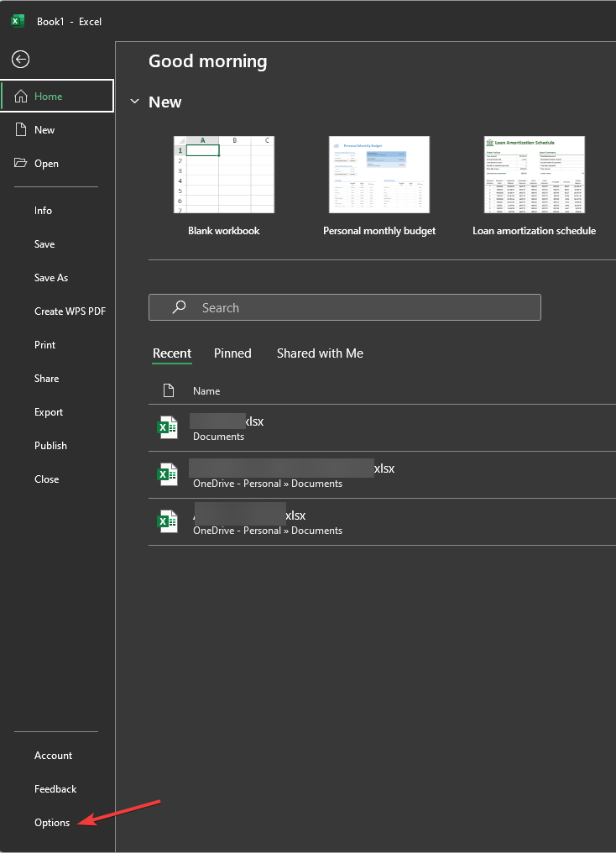Select Save in the sidebar

tap(44, 244)
